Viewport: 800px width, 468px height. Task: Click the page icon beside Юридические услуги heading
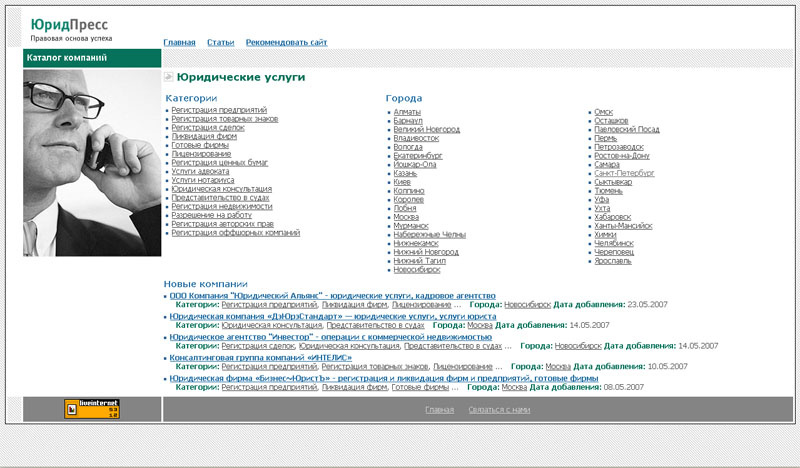[169, 77]
